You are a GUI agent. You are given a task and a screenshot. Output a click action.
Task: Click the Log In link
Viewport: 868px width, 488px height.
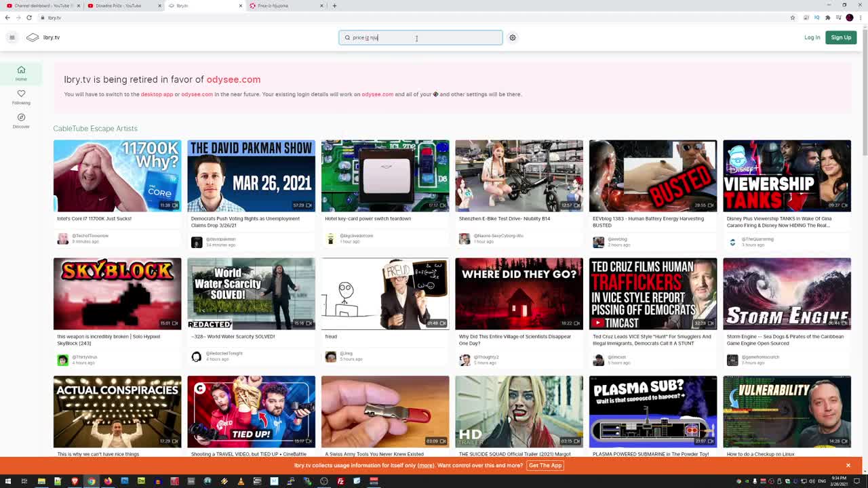(x=812, y=37)
